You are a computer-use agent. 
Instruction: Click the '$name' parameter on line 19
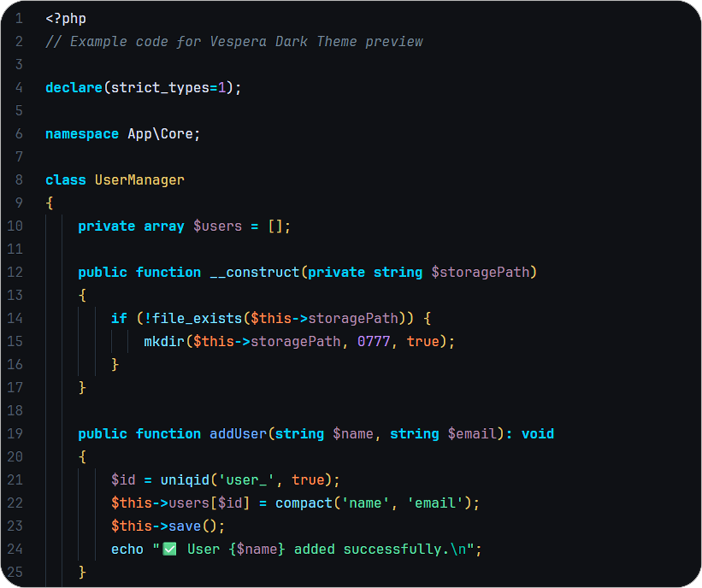[353, 434]
